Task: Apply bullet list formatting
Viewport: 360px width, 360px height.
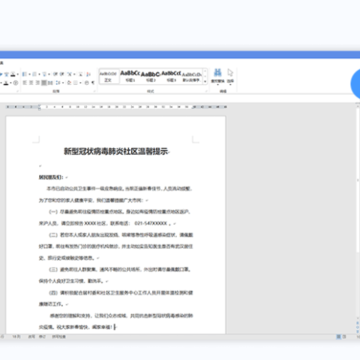Action: click(x=24, y=74)
